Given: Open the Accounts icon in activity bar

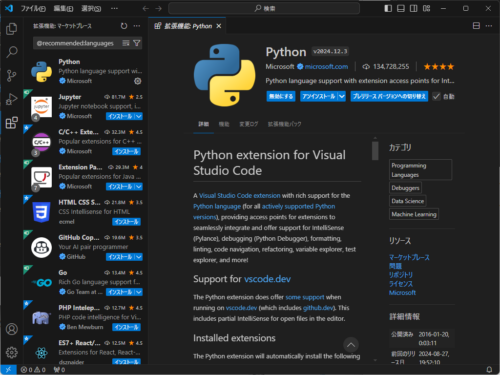Looking at the screenshot, I should pos(12,329).
